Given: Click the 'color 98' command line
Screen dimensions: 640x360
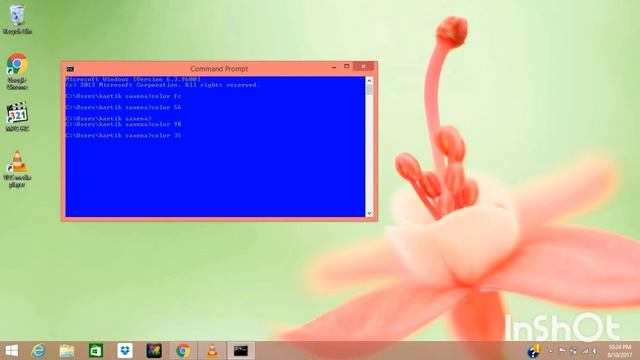Looking at the screenshot, I should pos(123,124).
